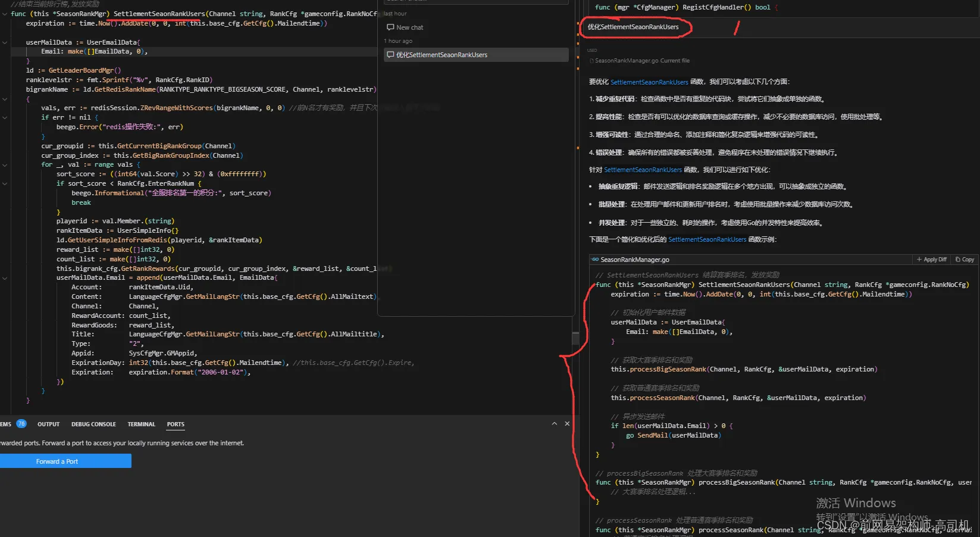980x537 pixels.
Task: Open the OUTPUT tab
Action: (x=48, y=424)
